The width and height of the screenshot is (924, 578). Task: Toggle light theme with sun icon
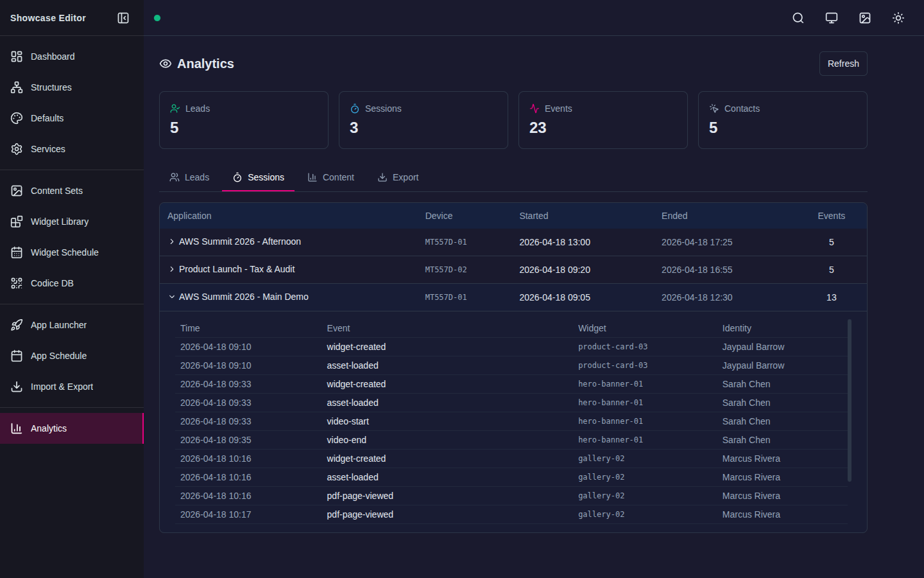point(898,18)
